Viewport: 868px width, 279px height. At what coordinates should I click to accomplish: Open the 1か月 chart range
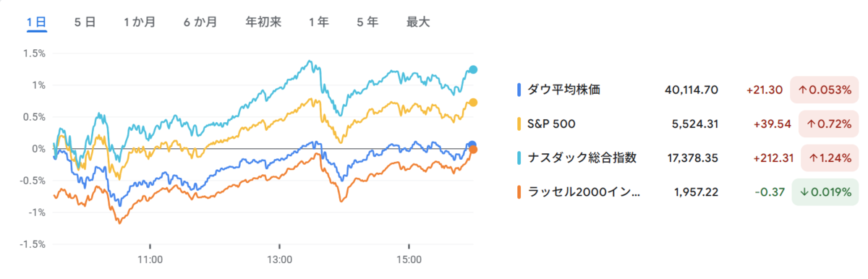pyautogui.click(x=140, y=22)
